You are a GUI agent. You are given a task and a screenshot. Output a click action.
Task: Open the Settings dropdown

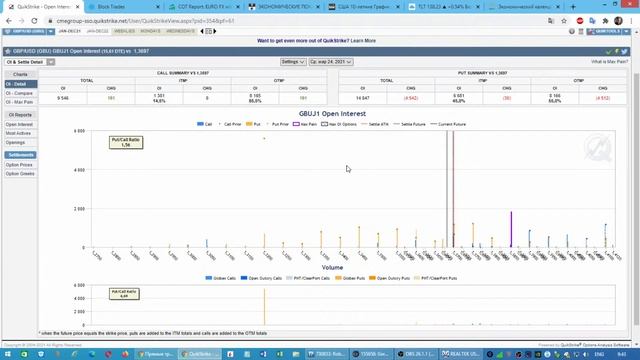[x=293, y=62]
